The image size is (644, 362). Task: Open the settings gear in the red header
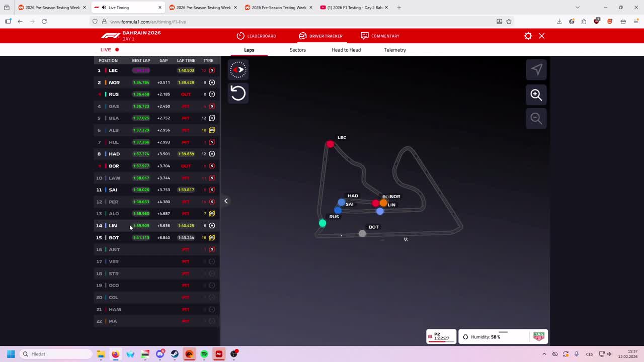pyautogui.click(x=528, y=36)
